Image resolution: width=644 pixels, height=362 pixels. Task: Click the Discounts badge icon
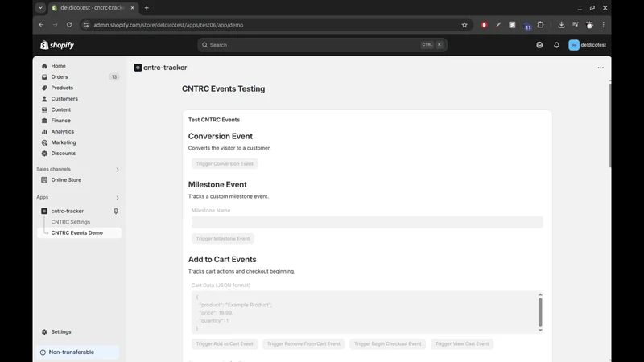(x=44, y=154)
